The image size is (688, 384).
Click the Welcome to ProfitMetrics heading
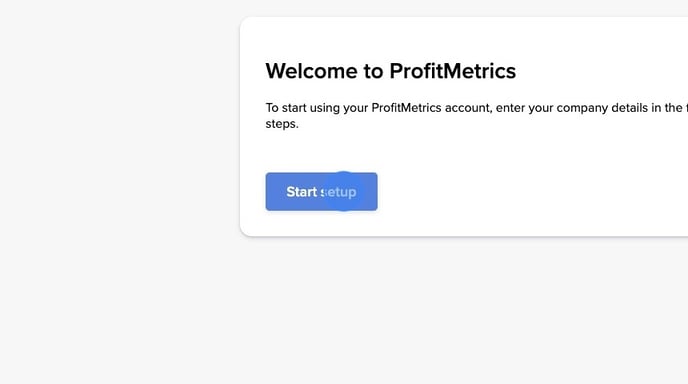tap(391, 71)
